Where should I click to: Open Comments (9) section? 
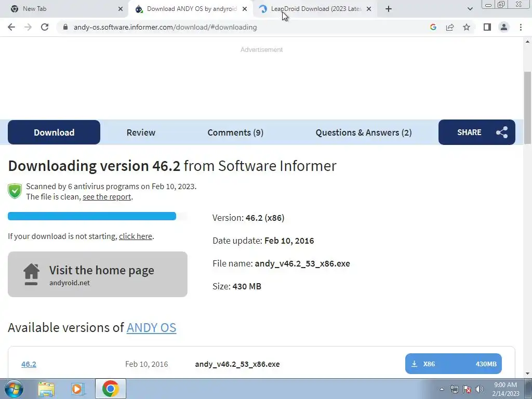point(235,132)
